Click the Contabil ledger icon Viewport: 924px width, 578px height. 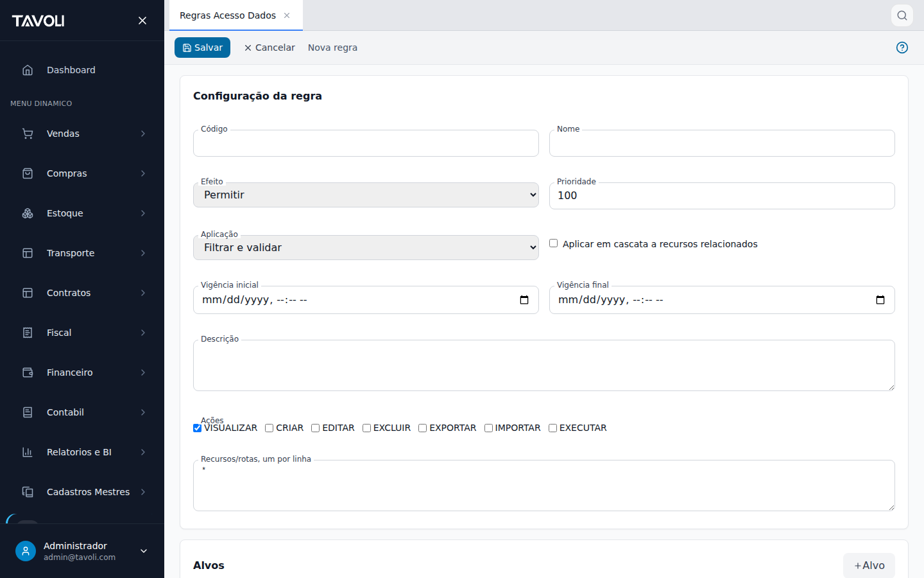pyautogui.click(x=28, y=412)
